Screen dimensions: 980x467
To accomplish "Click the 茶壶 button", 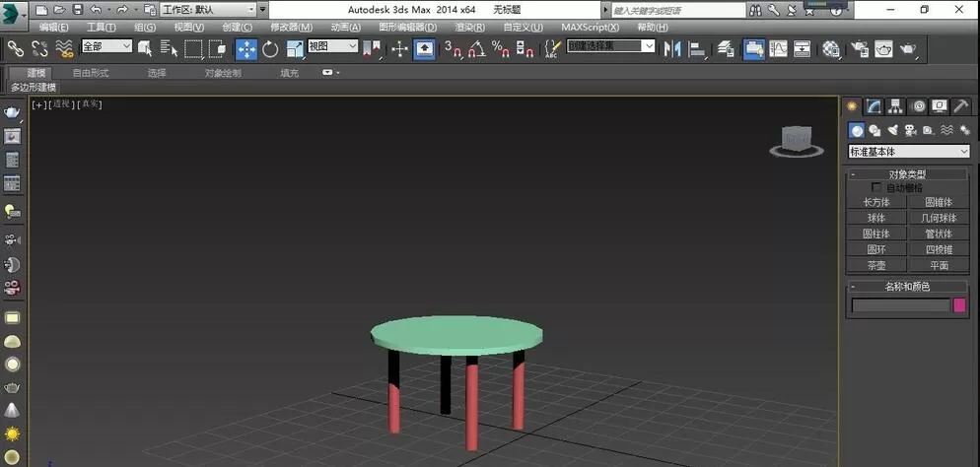I will [876, 265].
